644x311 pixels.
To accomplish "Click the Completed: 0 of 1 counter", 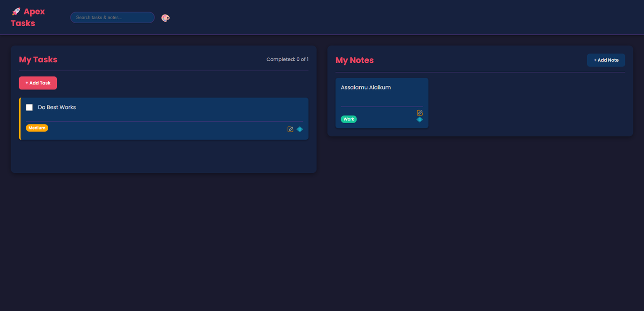I will coord(287,59).
